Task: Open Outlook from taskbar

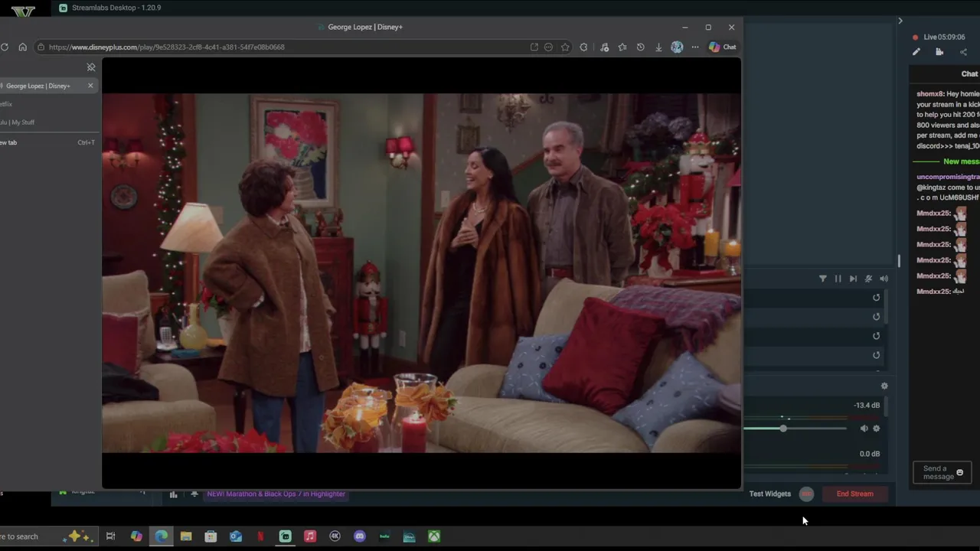Action: [x=236, y=536]
